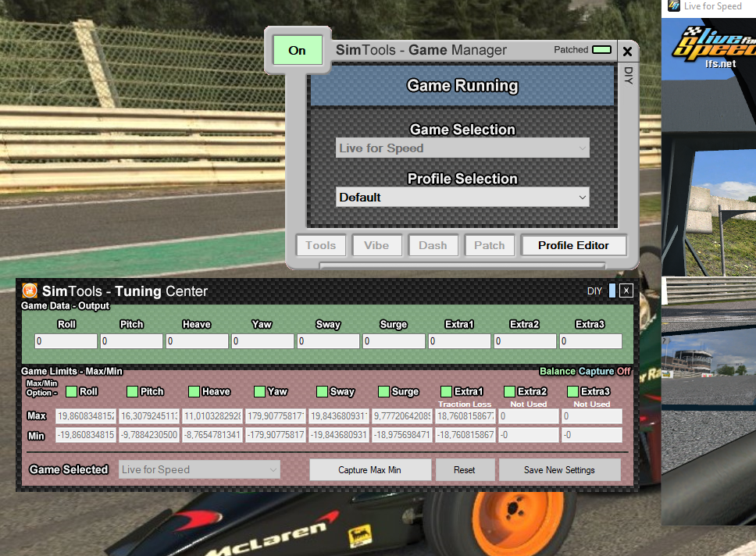This screenshot has width=756, height=556.
Task: Click the Heave Min value field
Action: pos(212,435)
